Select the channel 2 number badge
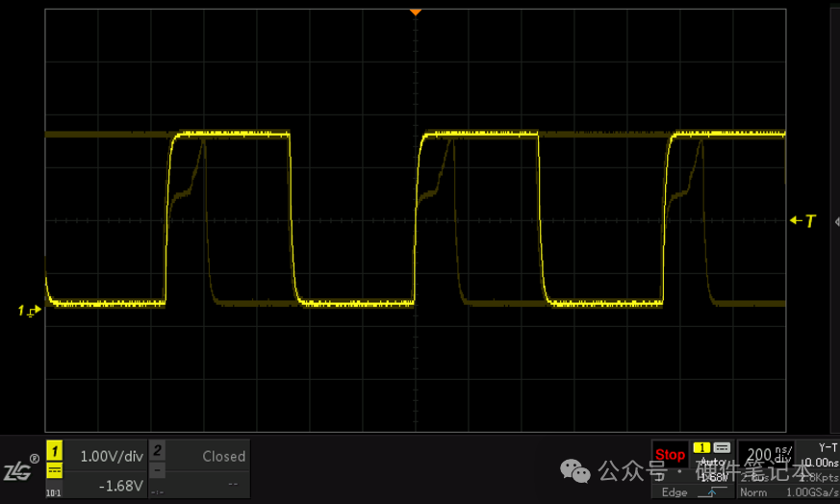Viewport: 840px width, 504px height. coord(157,450)
